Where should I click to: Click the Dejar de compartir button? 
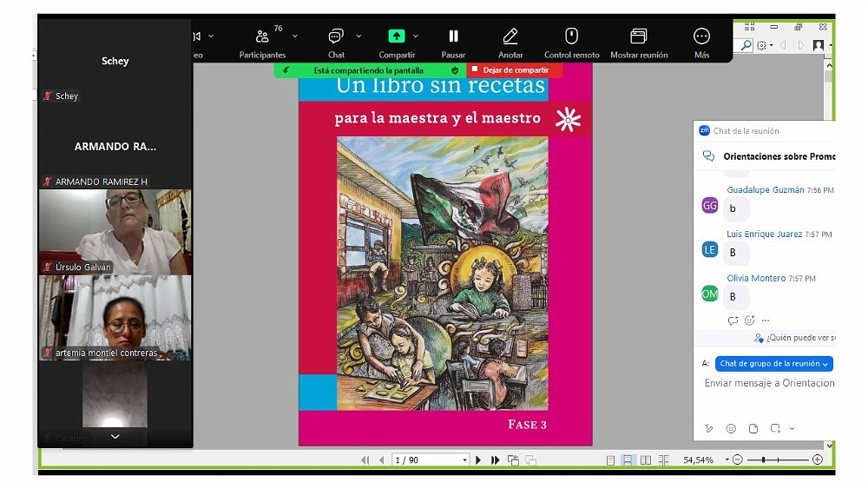click(x=515, y=69)
